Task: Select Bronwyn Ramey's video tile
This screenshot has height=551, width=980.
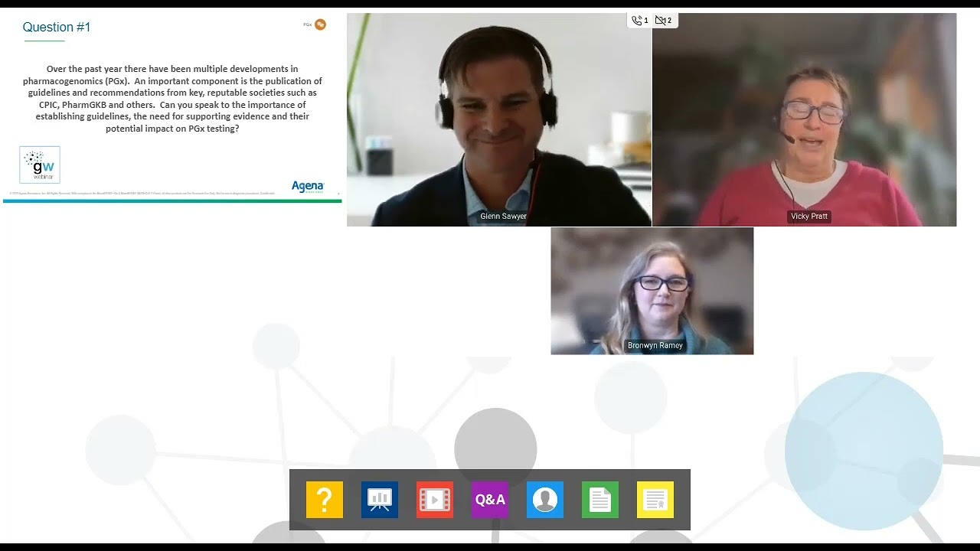Action: coord(652,291)
